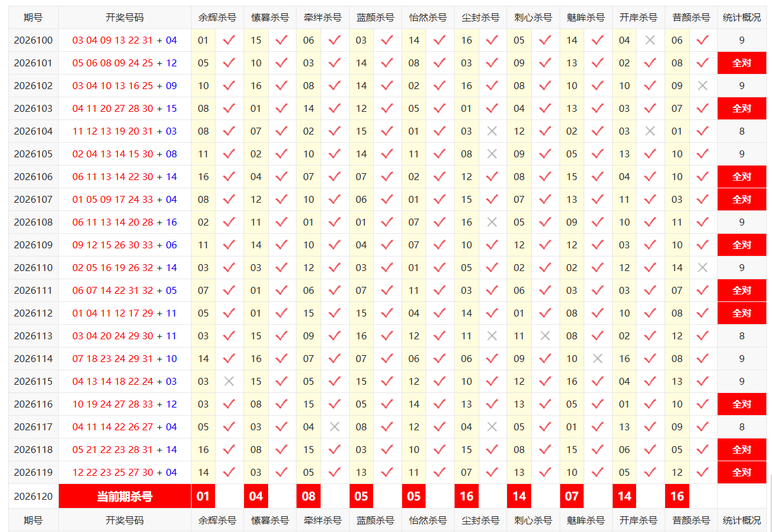The image size is (772, 532).
Task: Select the red 01 cell in row 2026120
Action: pyautogui.click(x=203, y=497)
